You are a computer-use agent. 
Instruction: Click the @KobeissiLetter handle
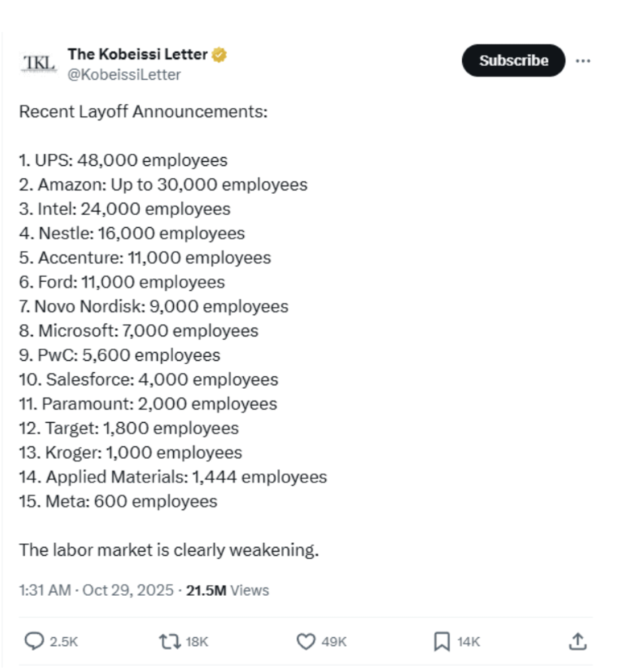[124, 74]
